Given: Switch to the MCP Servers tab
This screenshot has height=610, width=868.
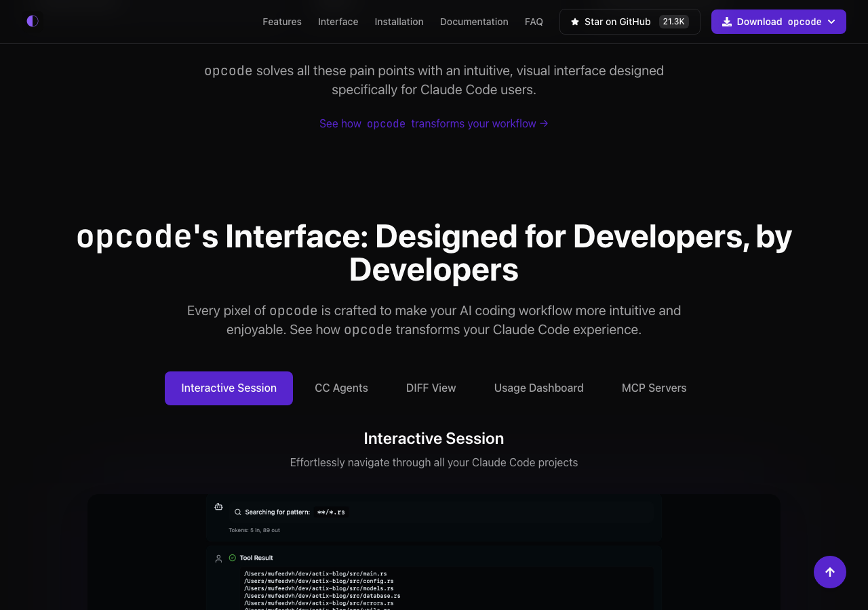Looking at the screenshot, I should coord(654,388).
